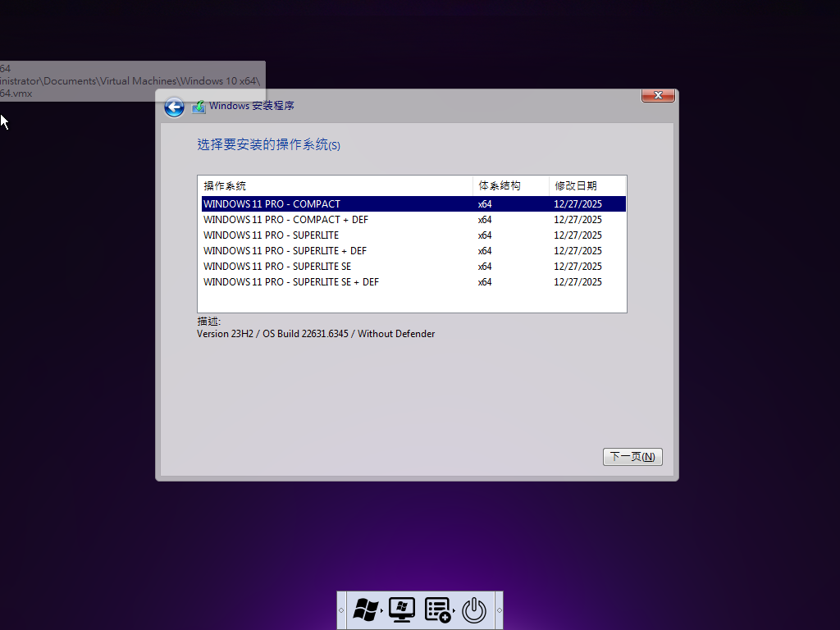Click 下一页(N) next button
The image size is (840, 630).
[632, 457]
